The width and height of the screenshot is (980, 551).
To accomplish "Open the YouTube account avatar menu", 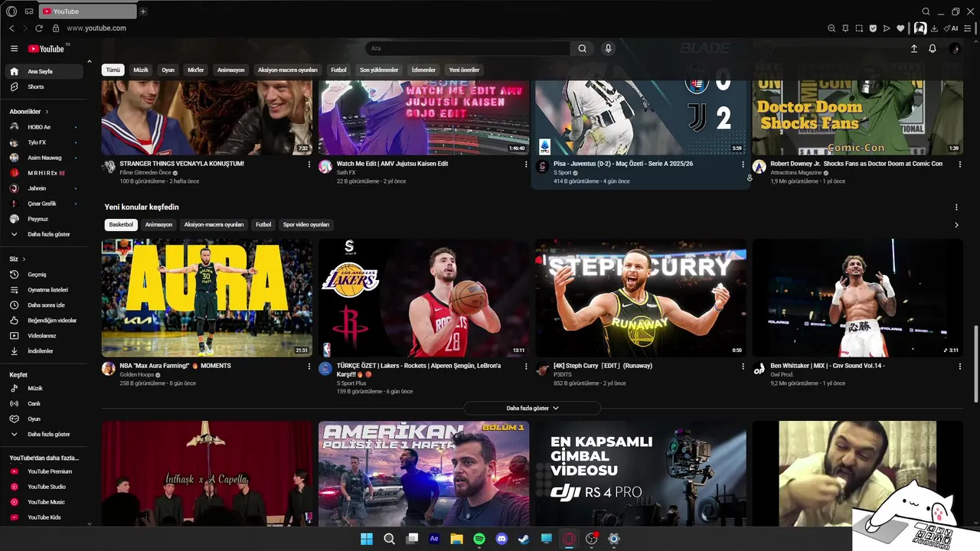I will tap(954, 48).
